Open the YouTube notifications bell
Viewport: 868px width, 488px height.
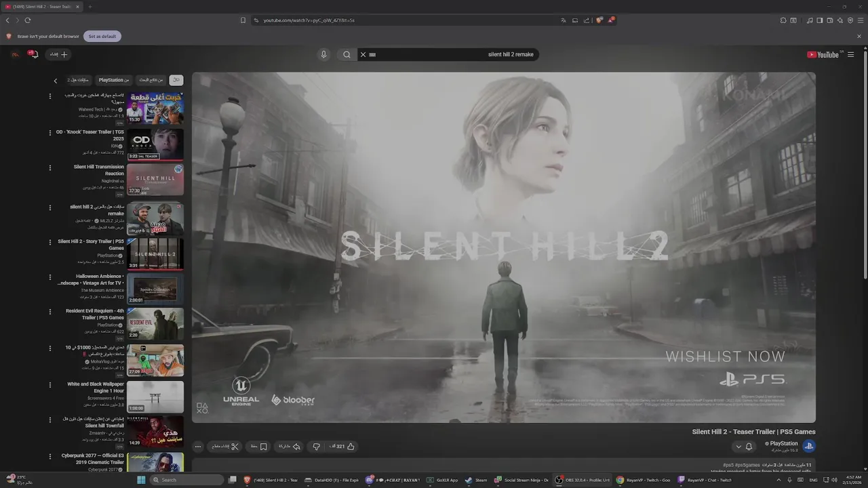[x=33, y=54]
